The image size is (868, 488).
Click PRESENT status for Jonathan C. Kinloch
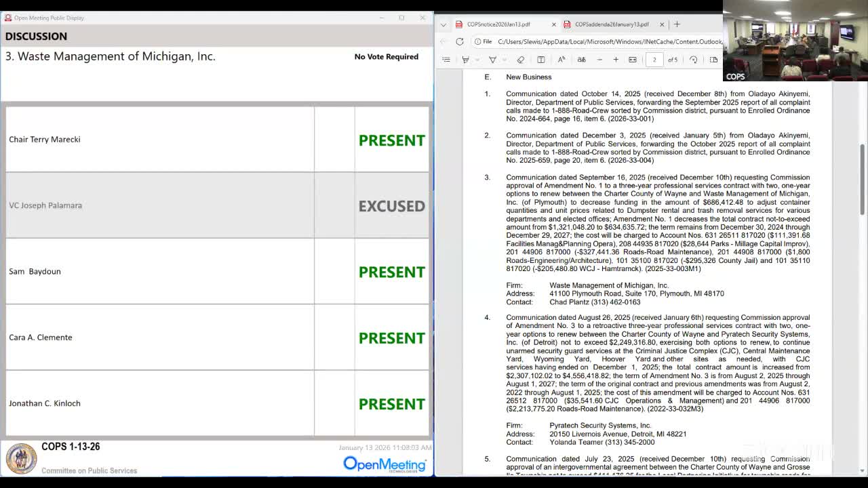(x=392, y=404)
